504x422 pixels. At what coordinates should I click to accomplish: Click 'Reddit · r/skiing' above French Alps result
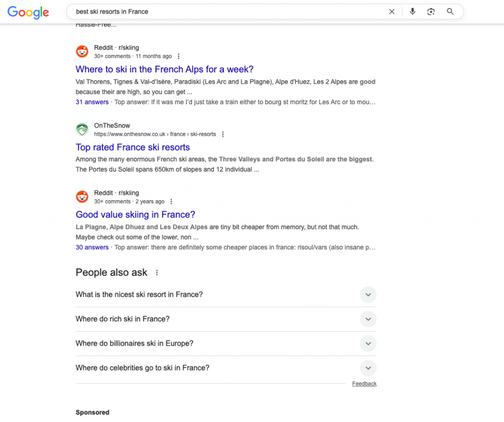pos(116,48)
